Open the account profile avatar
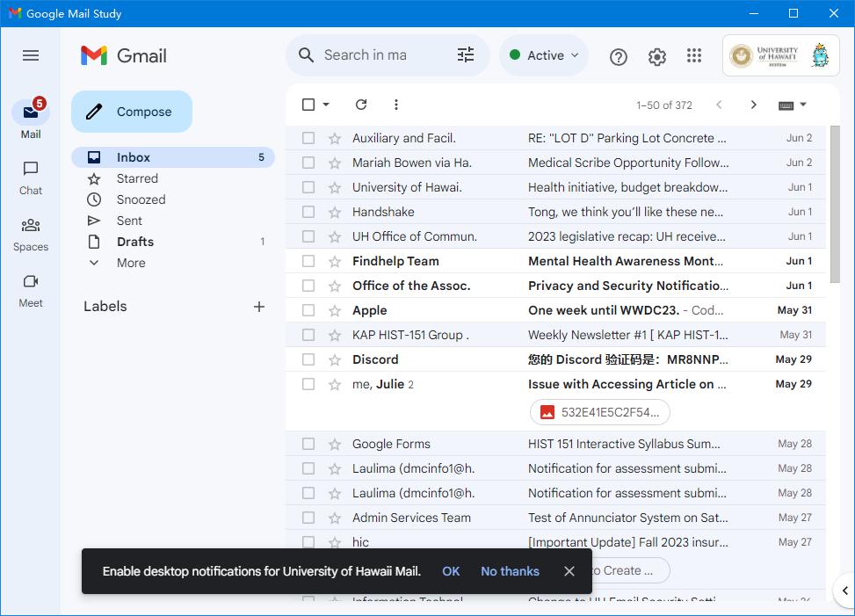 click(x=820, y=55)
